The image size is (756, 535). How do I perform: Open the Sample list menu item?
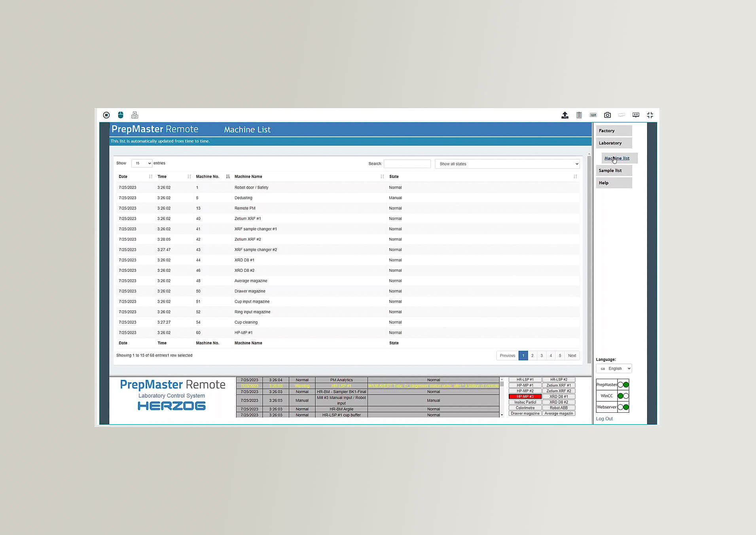pos(614,171)
